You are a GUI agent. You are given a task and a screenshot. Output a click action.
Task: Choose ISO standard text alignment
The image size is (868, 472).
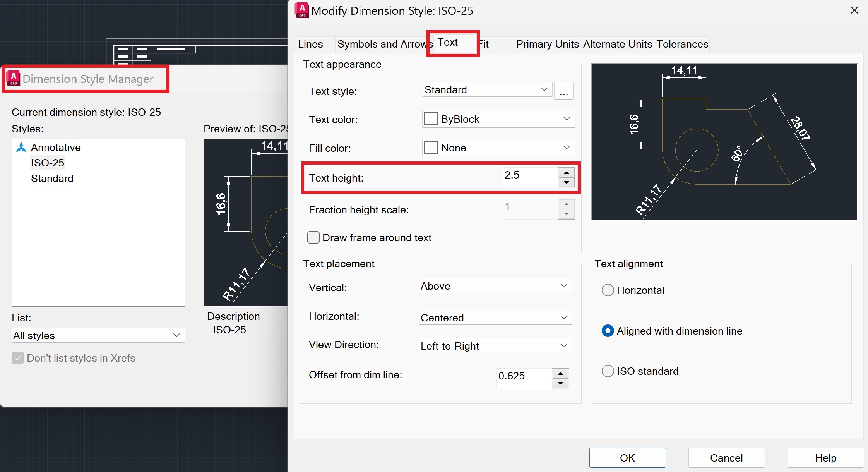click(608, 371)
